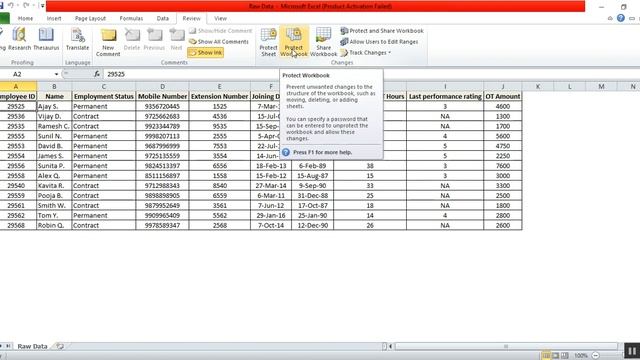Open the Data tab
The height and width of the screenshot is (360, 640).
coord(162,18)
